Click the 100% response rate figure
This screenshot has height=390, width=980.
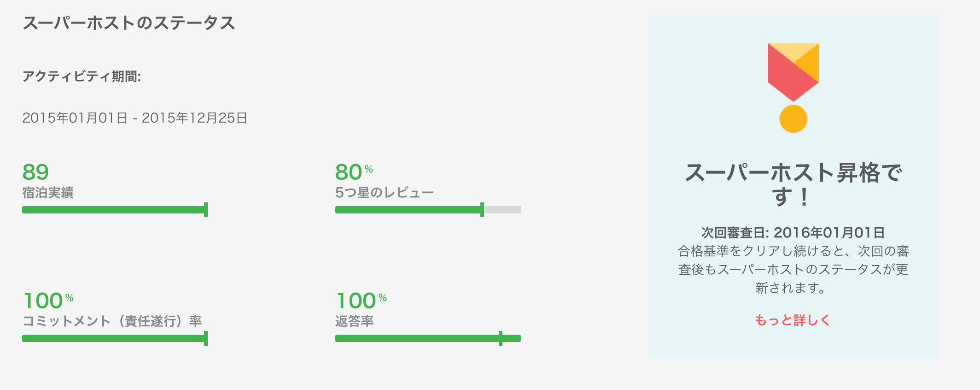[362, 301]
